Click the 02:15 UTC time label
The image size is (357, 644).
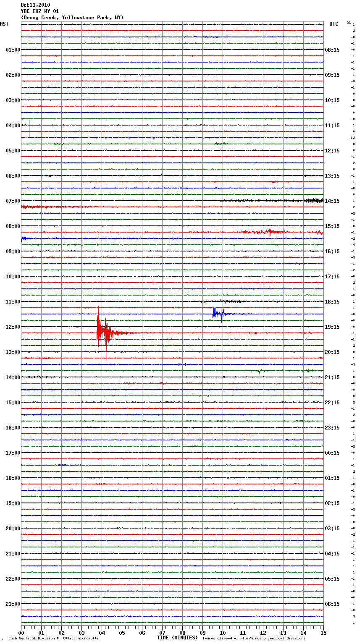tap(332, 503)
